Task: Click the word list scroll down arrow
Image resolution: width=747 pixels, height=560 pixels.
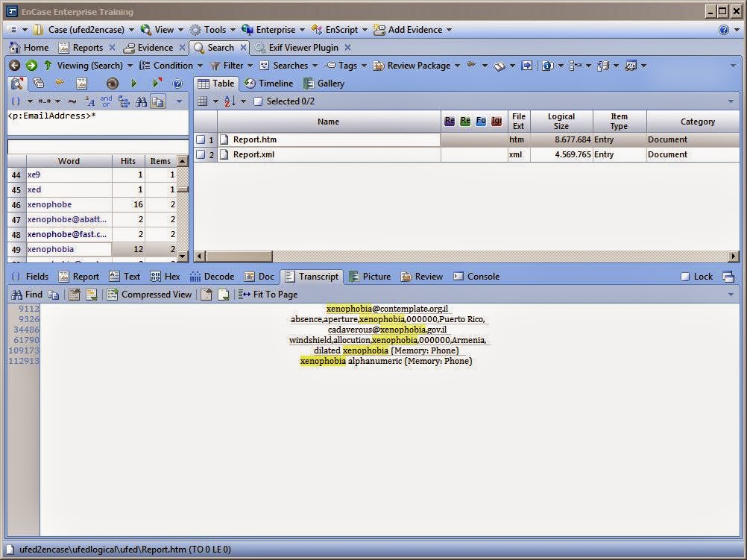Action: pos(183,257)
